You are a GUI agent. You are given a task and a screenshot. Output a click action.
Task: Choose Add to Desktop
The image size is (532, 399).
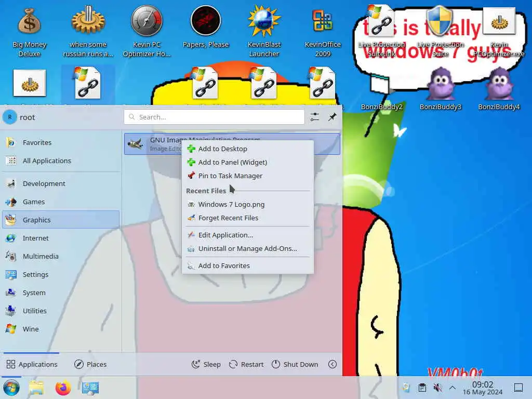point(248,149)
